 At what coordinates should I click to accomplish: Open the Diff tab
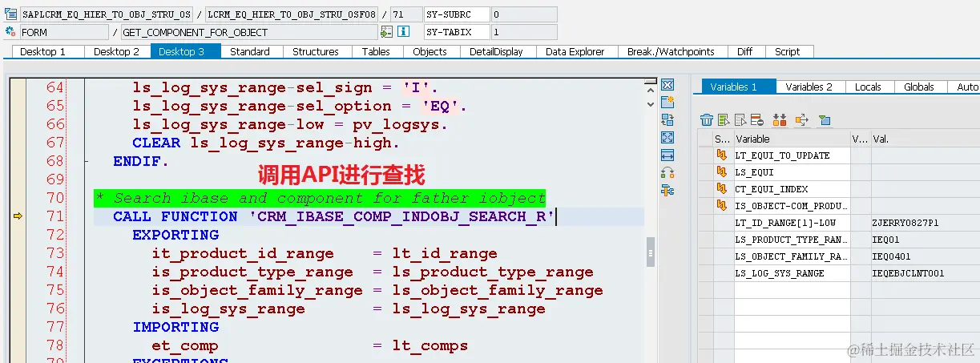[x=745, y=51]
